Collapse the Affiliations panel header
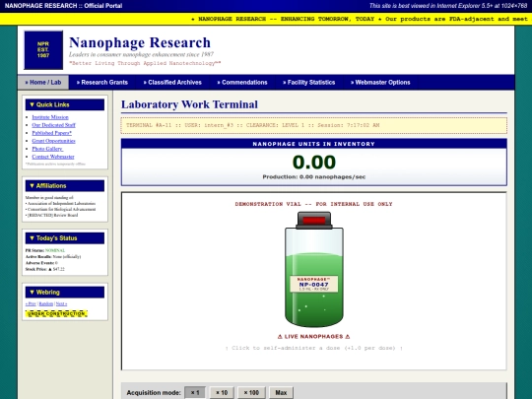Image resolution: width=532 pixels, height=399 pixels. point(65,185)
